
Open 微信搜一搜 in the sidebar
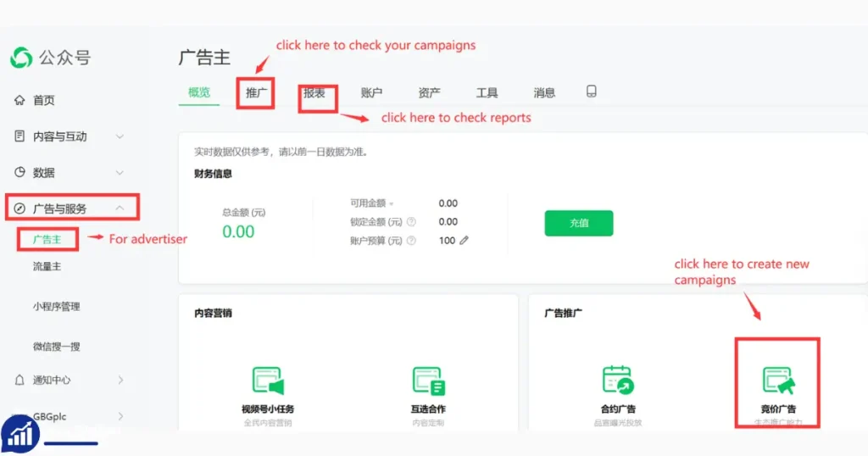57,347
